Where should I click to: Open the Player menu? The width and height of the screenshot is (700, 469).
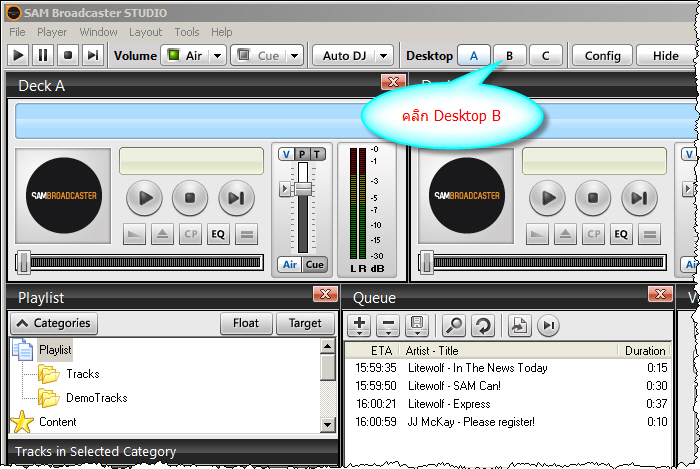(52, 32)
